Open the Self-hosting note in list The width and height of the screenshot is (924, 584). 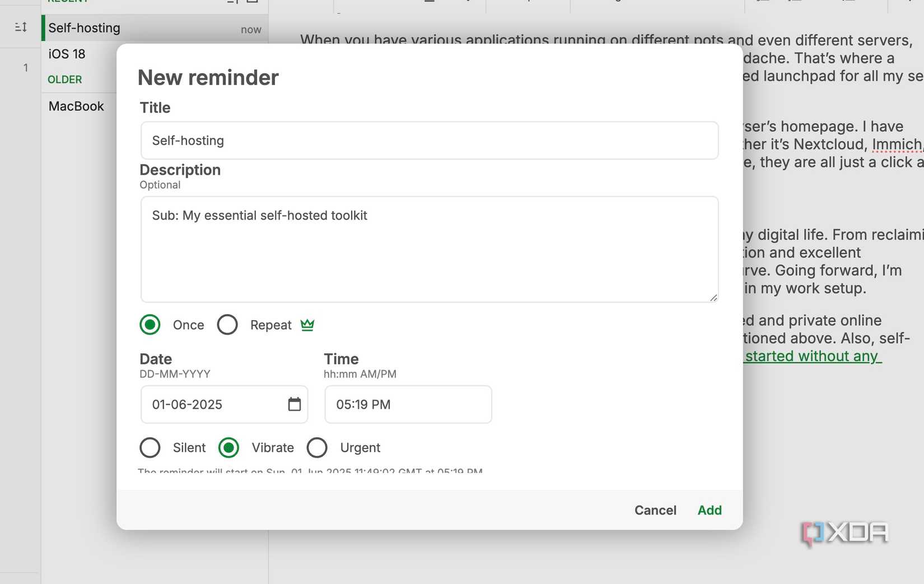[84, 28]
